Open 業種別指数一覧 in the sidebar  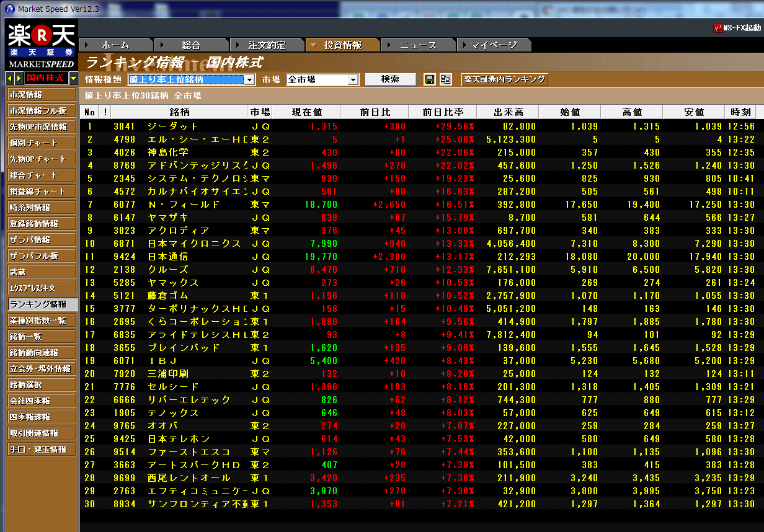[42, 321]
